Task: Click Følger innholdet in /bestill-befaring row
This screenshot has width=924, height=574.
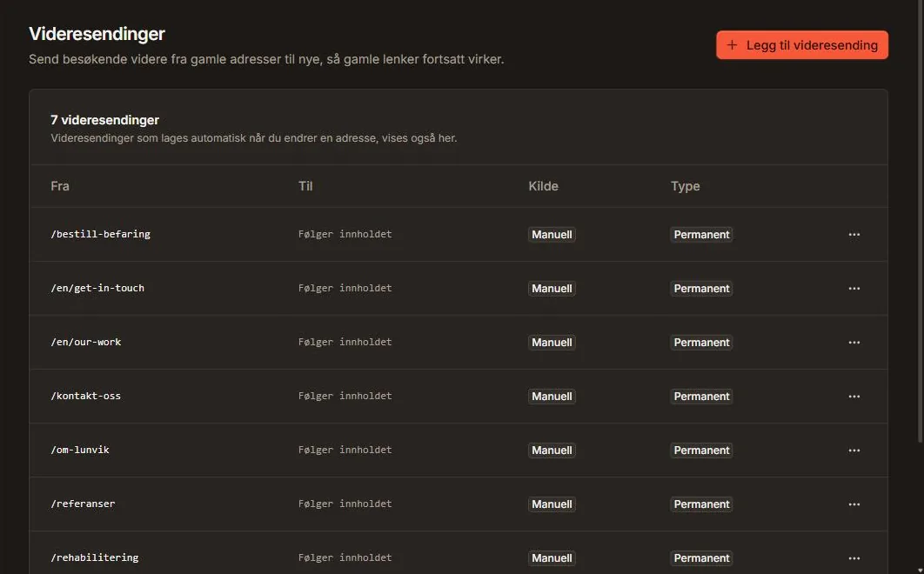Action: [x=345, y=234]
